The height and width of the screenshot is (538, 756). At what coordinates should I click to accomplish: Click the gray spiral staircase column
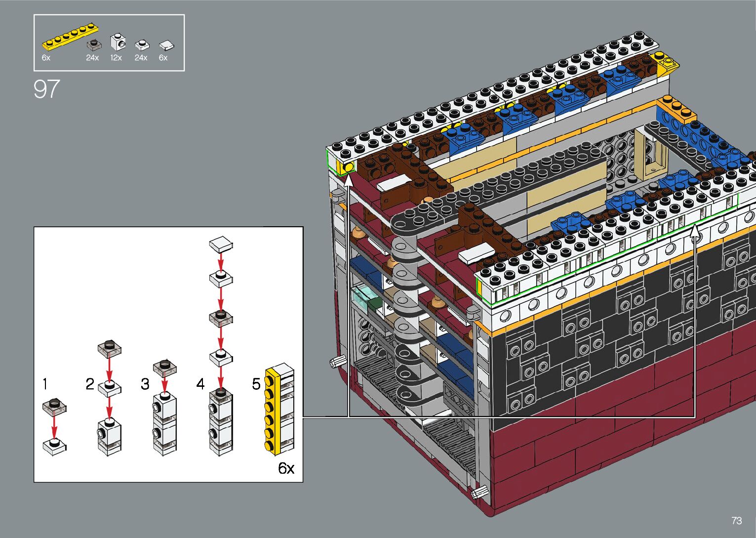[x=405, y=316]
